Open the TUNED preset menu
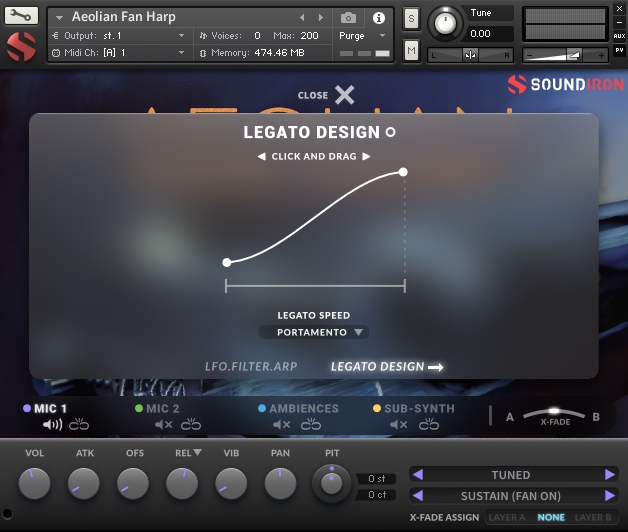Screen dimensions: 628x532 (x=511, y=475)
